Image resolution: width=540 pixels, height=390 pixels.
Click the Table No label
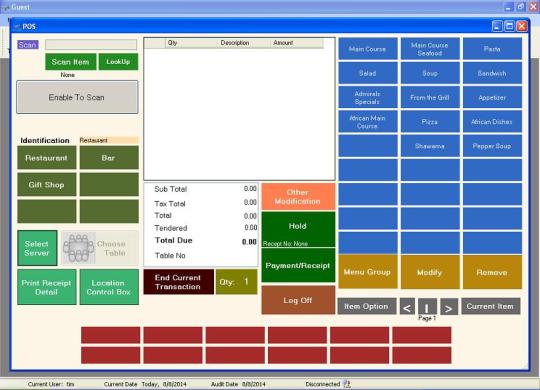(170, 256)
